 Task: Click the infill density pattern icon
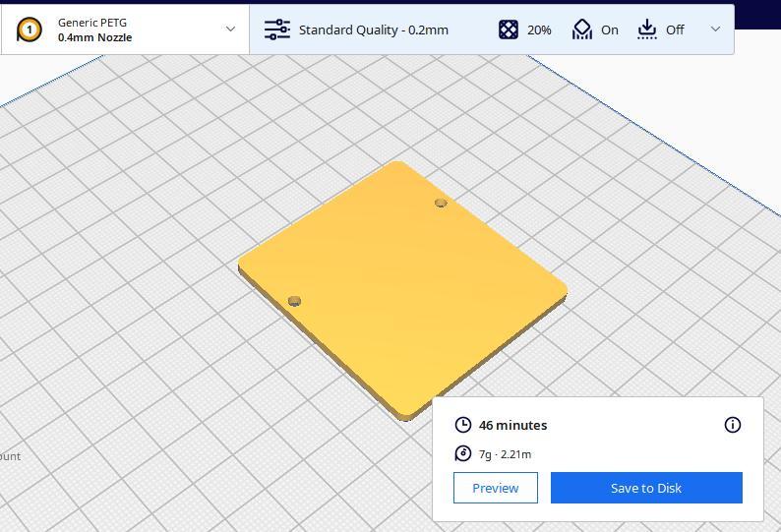tap(509, 30)
